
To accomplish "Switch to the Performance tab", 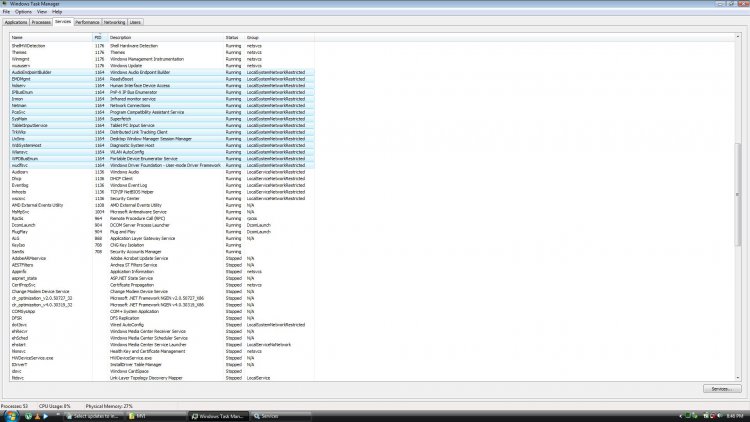I will click(88, 22).
